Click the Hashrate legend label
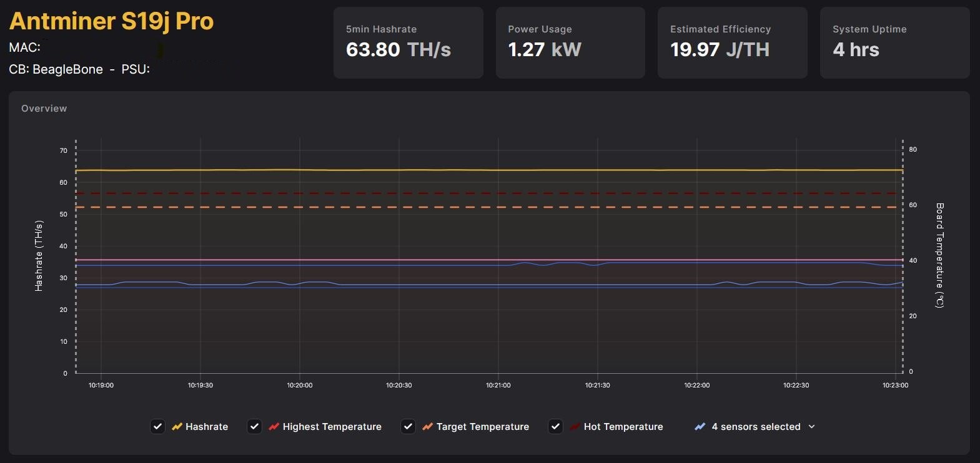This screenshot has height=463, width=980. click(x=207, y=427)
